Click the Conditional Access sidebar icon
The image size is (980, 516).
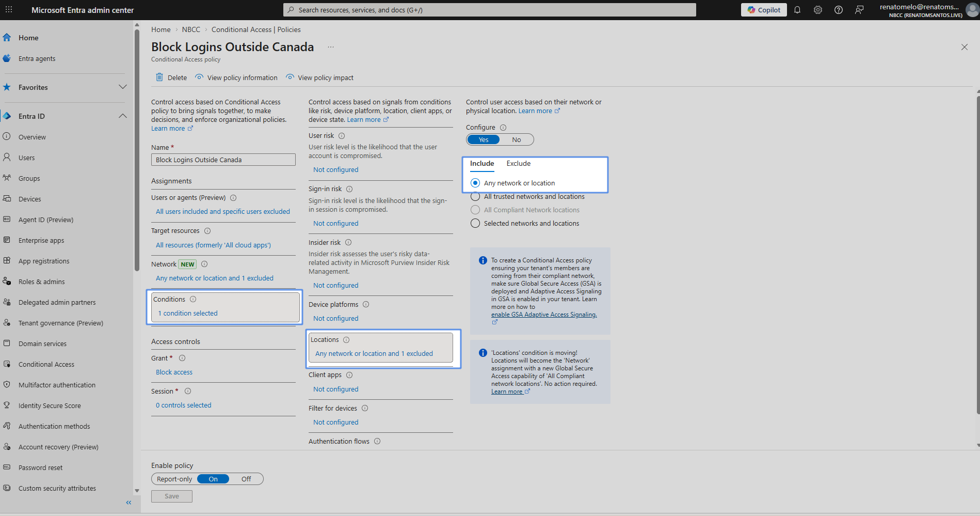click(x=7, y=364)
